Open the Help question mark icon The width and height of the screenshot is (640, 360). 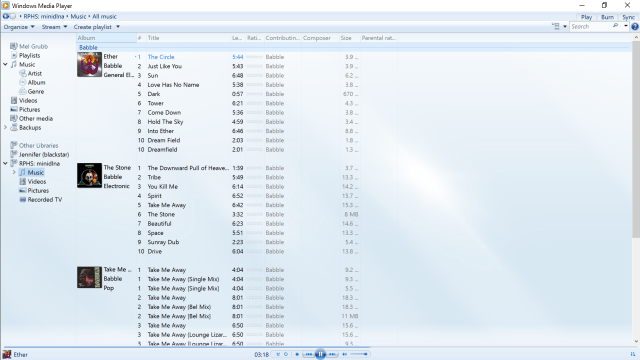point(635,27)
